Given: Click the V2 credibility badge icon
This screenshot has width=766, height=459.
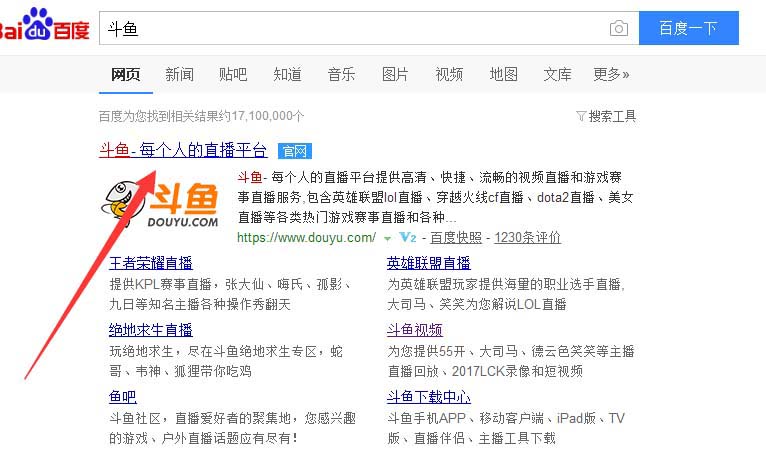Looking at the screenshot, I should 407,238.
